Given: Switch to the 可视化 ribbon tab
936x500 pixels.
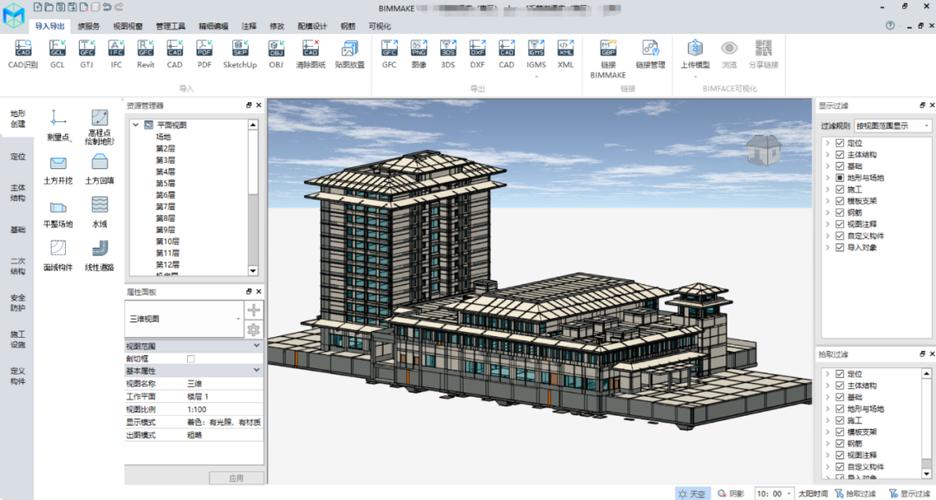Looking at the screenshot, I should click(x=380, y=26).
